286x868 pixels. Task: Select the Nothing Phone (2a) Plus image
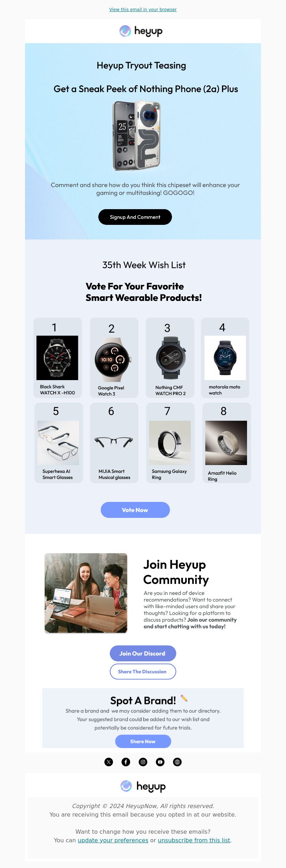(137, 135)
